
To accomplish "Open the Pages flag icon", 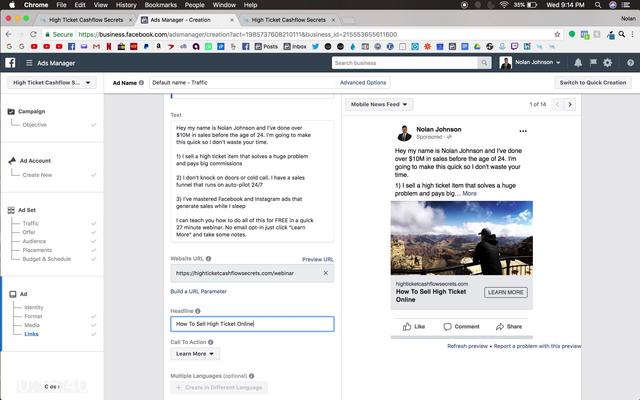I will click(593, 62).
